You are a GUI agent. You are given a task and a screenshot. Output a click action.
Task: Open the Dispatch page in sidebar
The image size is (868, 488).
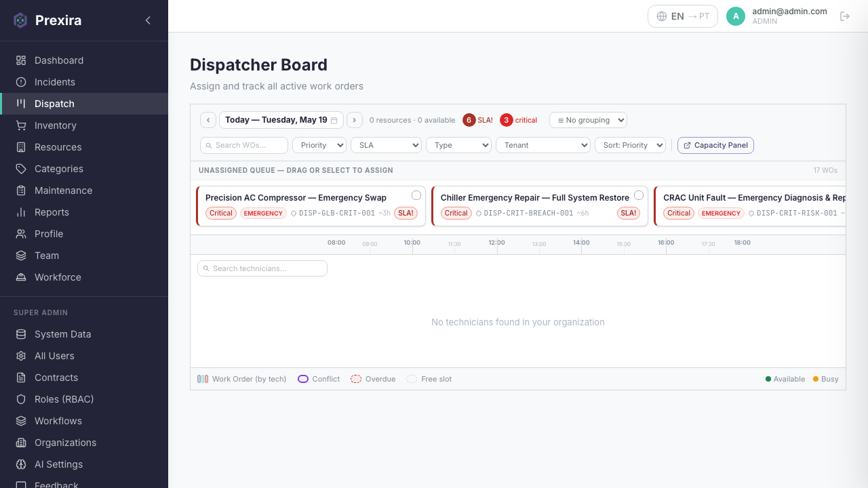coord(84,104)
